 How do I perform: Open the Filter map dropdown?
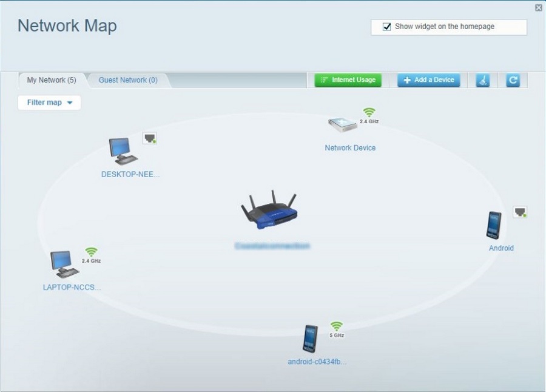coord(49,103)
